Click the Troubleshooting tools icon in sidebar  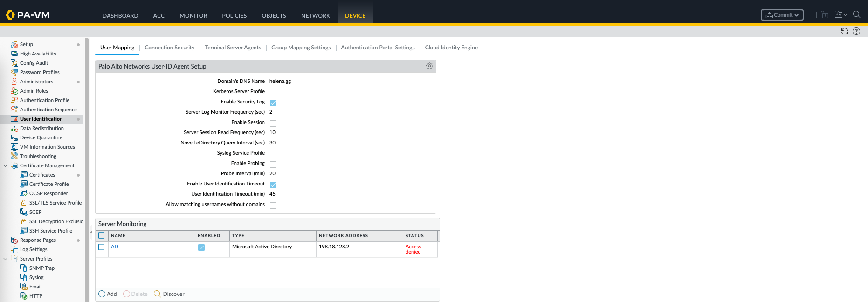pyautogui.click(x=14, y=156)
